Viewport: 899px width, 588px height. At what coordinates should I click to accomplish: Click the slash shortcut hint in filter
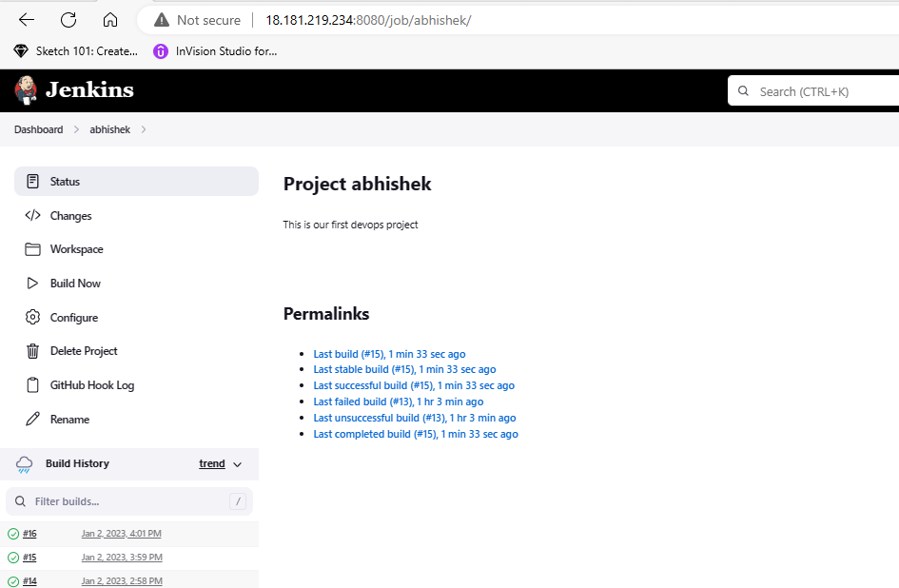pyautogui.click(x=238, y=501)
